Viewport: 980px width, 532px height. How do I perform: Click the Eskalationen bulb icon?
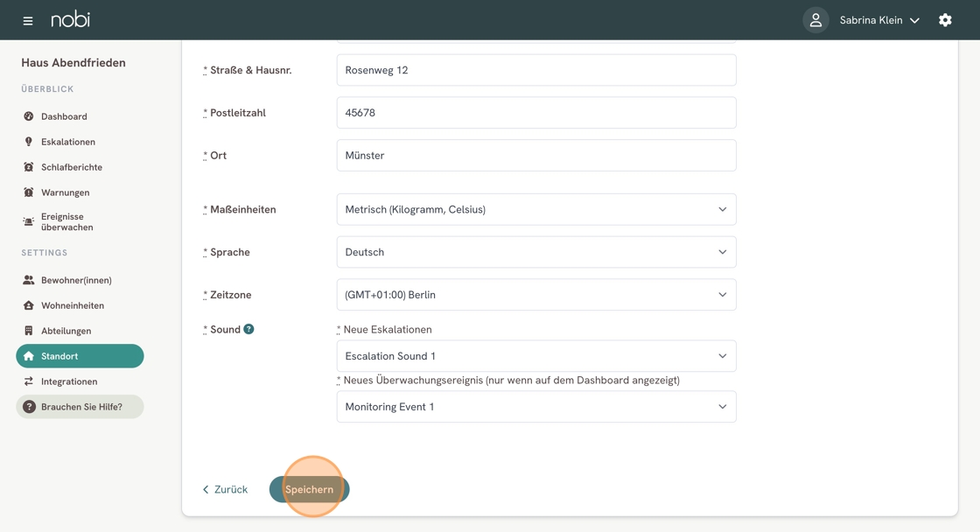coord(29,142)
